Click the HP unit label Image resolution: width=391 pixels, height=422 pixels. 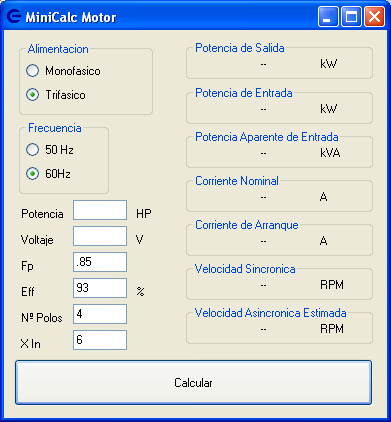coord(144,213)
